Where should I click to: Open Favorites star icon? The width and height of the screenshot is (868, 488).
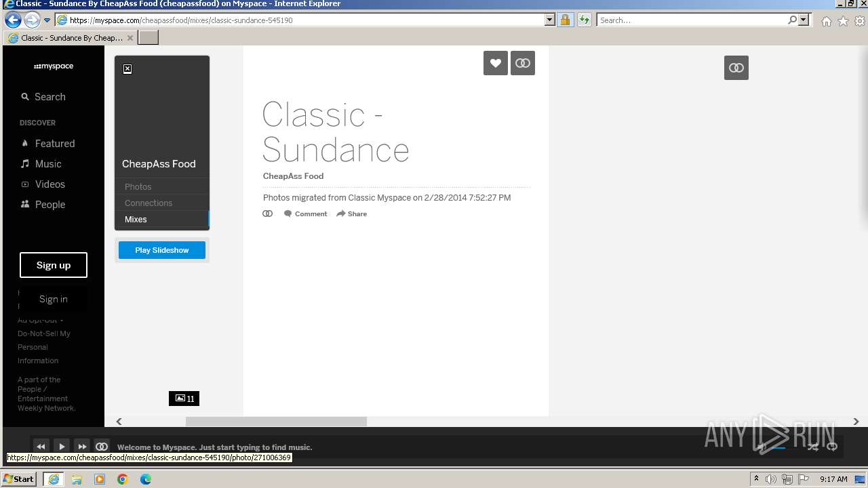843,21
